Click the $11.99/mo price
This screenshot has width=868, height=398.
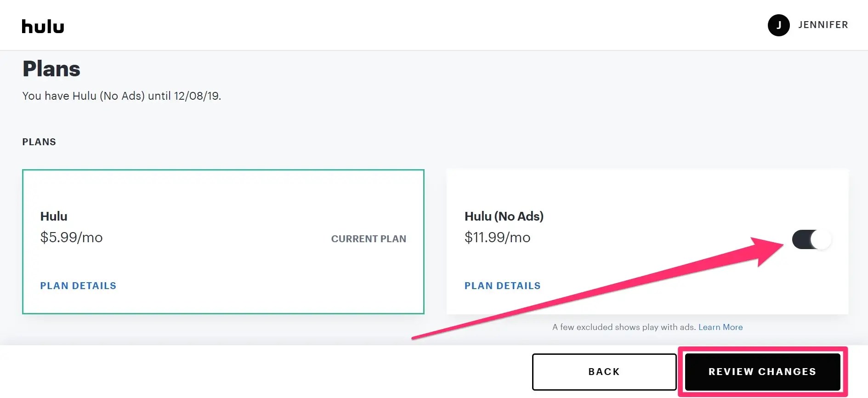[x=497, y=238]
